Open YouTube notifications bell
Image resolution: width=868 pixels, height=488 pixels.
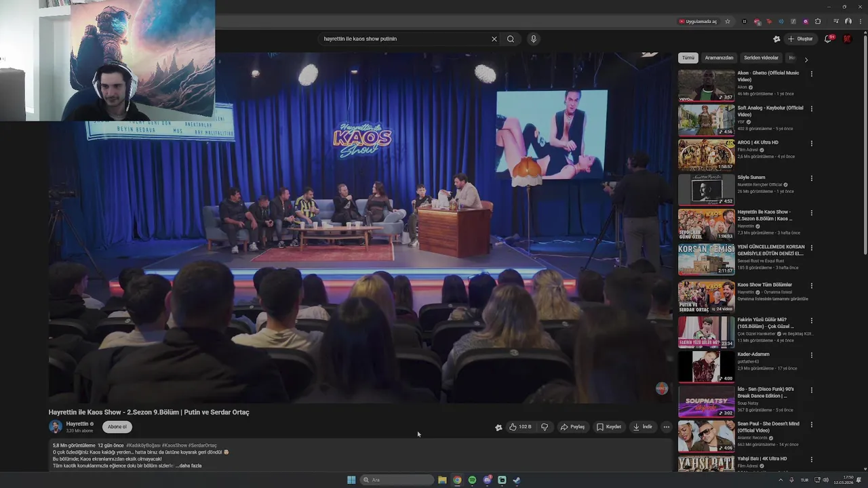tap(828, 39)
